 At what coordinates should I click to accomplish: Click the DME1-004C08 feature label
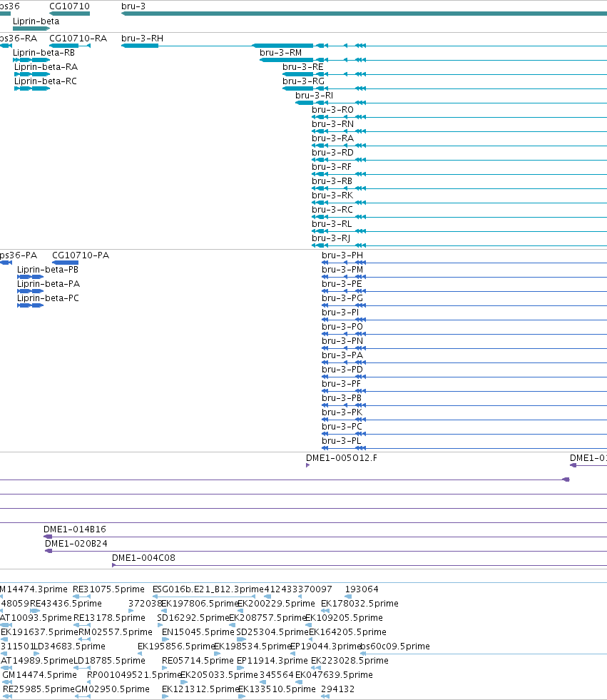143,558
